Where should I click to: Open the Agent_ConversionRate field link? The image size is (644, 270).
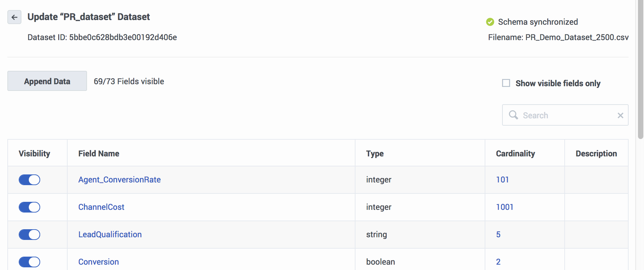(x=119, y=180)
